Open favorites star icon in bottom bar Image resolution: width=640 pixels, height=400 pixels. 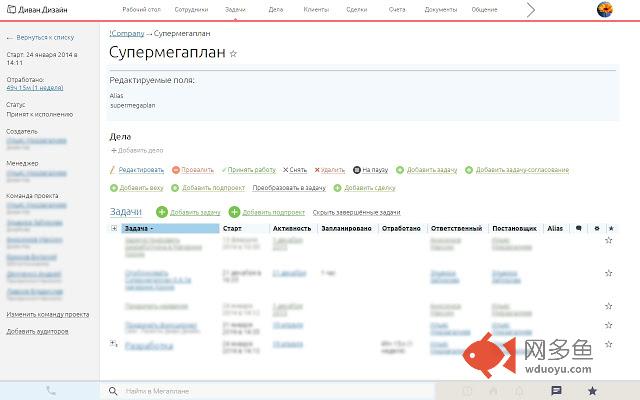pos(593,391)
